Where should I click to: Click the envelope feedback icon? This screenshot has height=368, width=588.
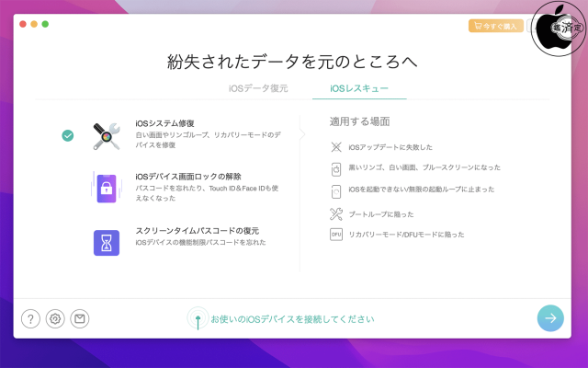(x=80, y=319)
